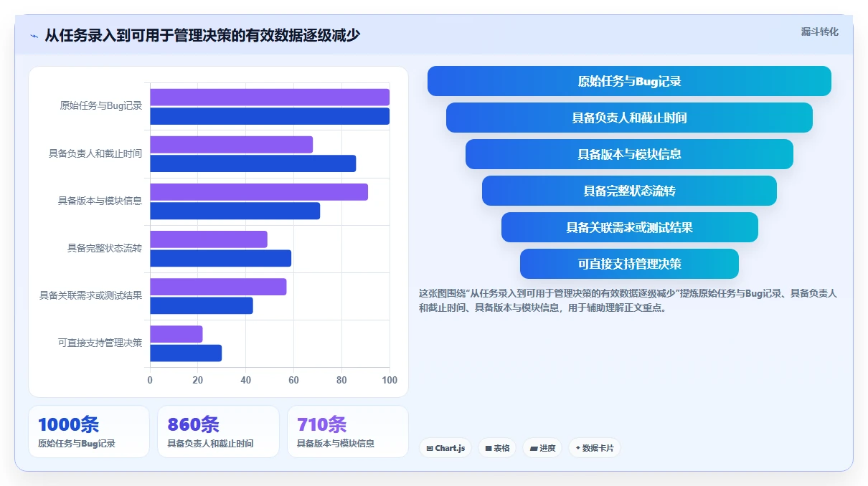Click the 860条 stat card

click(x=218, y=432)
